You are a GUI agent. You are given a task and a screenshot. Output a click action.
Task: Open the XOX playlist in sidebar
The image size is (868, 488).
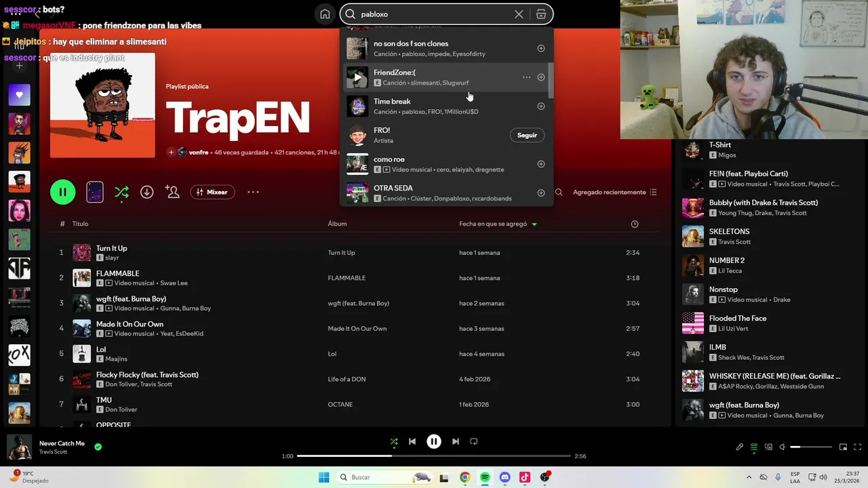click(19, 355)
